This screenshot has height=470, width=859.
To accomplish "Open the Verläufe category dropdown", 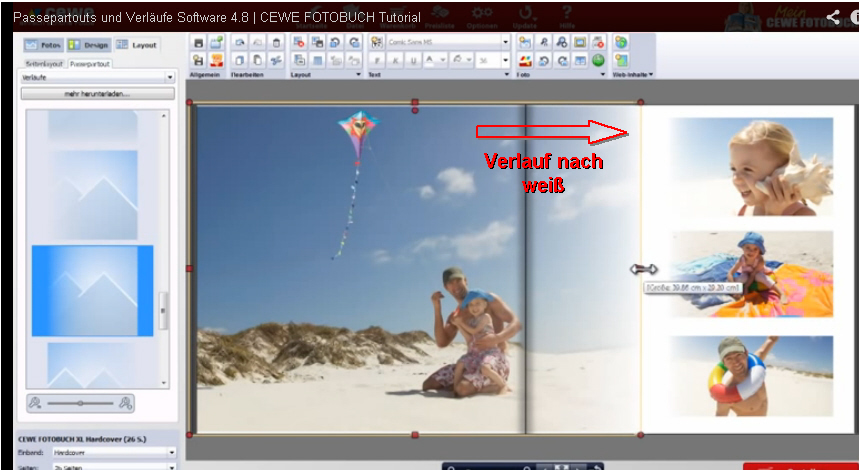I will pos(169,77).
